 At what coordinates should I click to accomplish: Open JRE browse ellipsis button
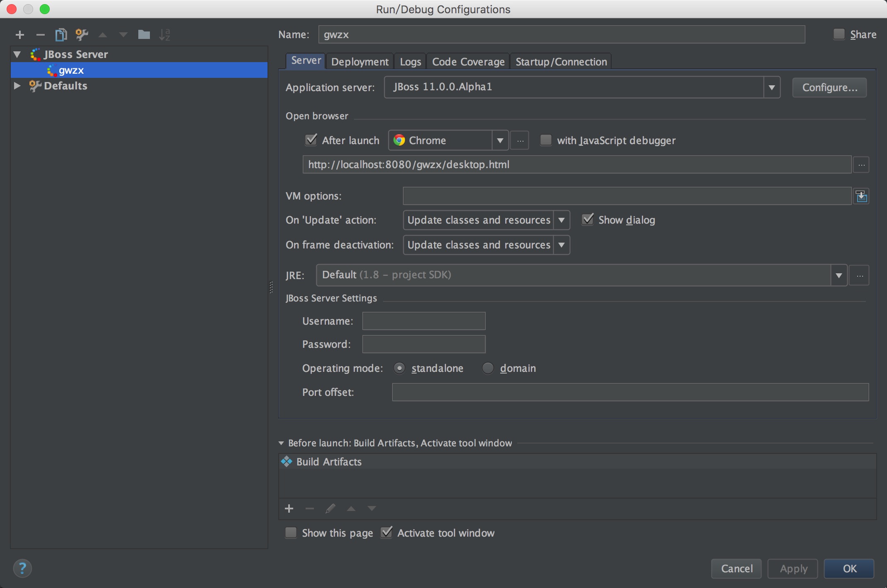pyautogui.click(x=860, y=276)
